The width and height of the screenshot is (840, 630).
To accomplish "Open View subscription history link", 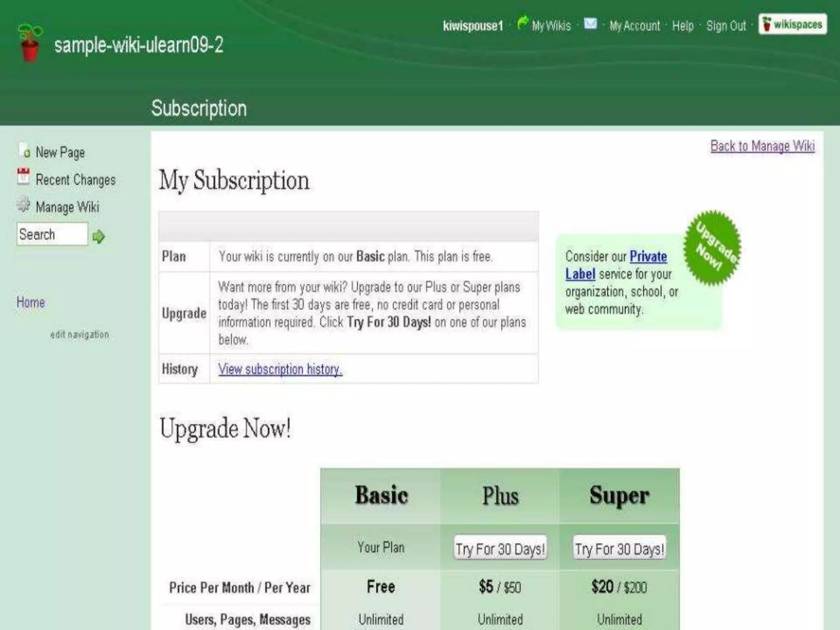I will coord(280,369).
